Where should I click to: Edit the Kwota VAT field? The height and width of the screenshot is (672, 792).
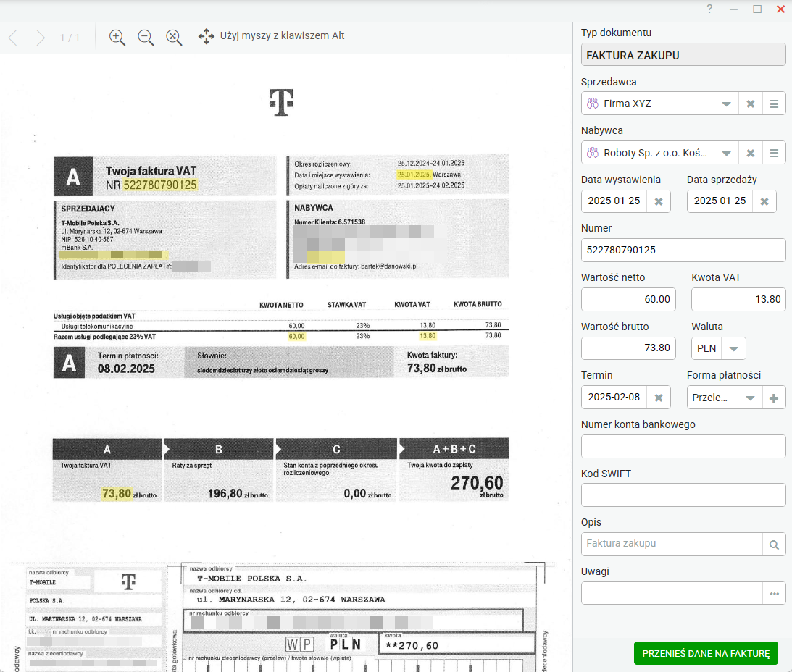click(x=738, y=299)
